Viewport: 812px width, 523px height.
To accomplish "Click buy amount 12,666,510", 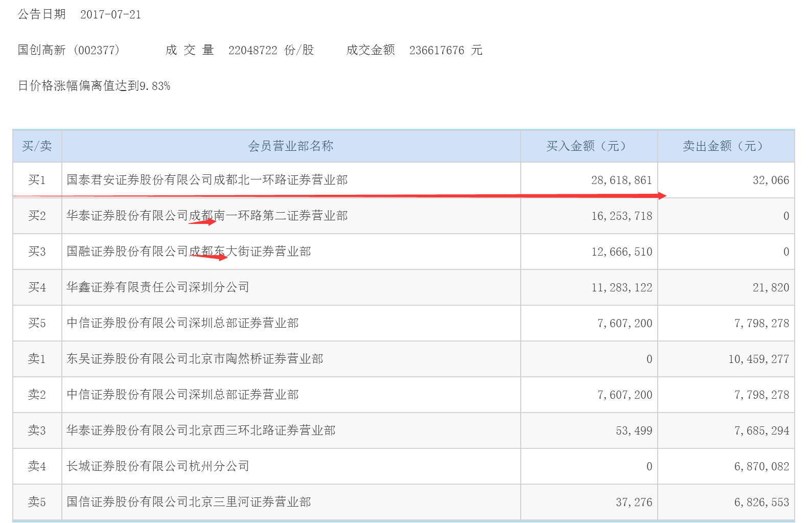I will click(x=622, y=252).
